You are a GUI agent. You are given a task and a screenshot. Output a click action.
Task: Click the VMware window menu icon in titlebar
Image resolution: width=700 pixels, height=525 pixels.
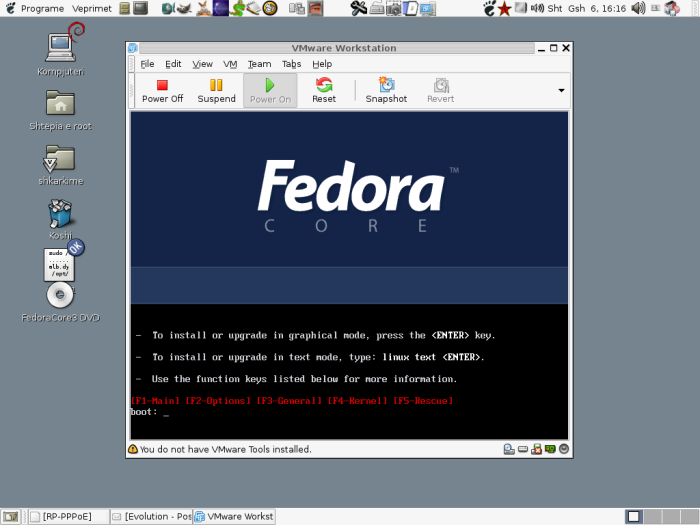(133, 48)
